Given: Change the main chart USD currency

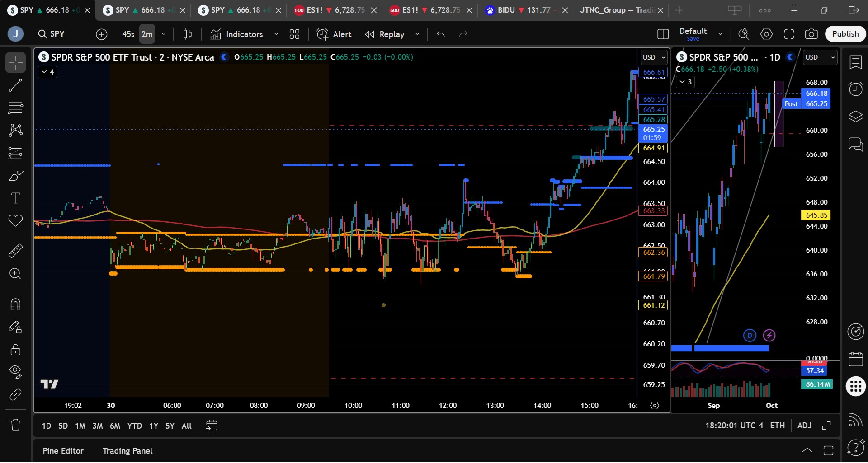Looking at the screenshot, I should [x=654, y=57].
